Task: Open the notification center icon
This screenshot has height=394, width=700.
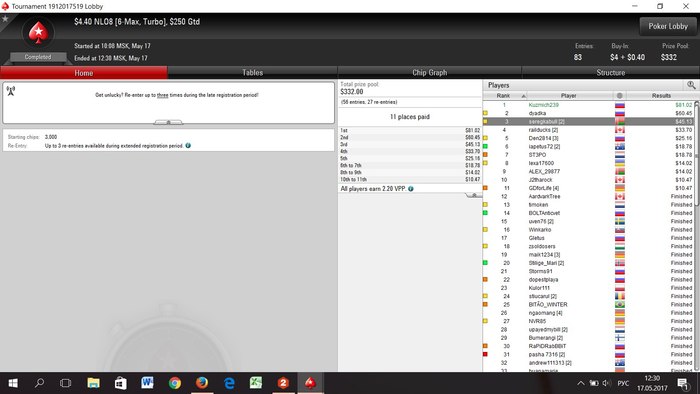Action: pyautogui.click(x=683, y=383)
